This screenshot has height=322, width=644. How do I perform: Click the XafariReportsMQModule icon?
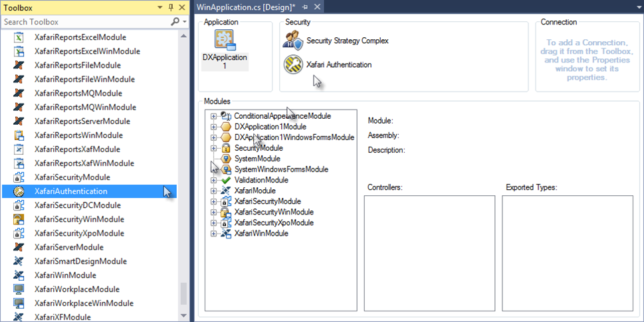pyautogui.click(x=19, y=93)
